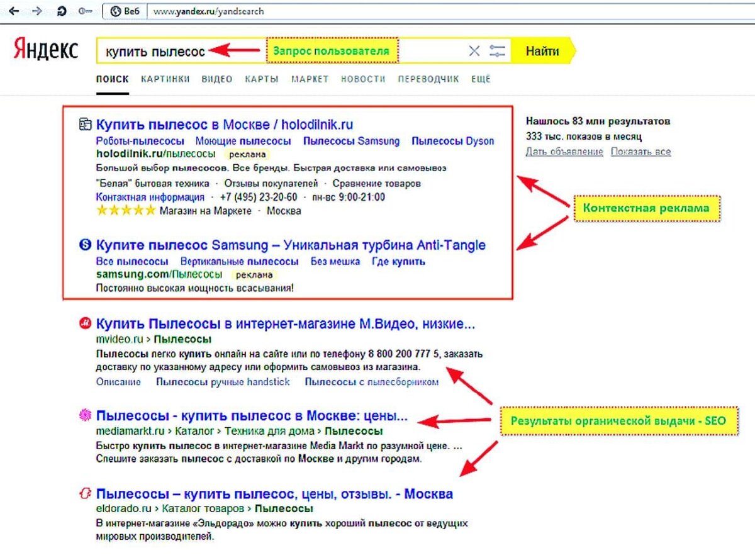Open the Картинки tab

coord(165,79)
